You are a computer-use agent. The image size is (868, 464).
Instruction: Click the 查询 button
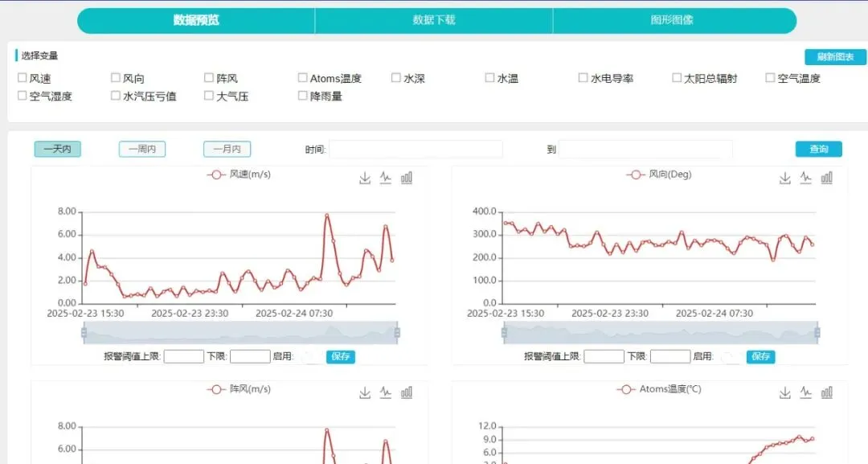click(x=819, y=149)
